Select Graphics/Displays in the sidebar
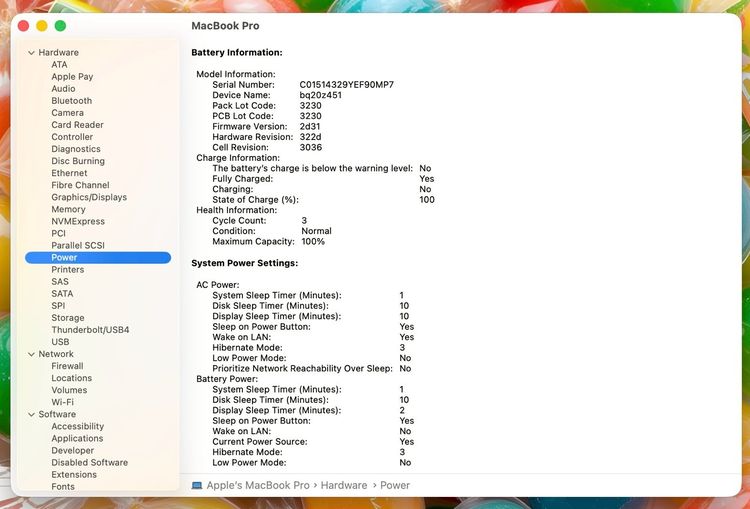 [x=89, y=197]
